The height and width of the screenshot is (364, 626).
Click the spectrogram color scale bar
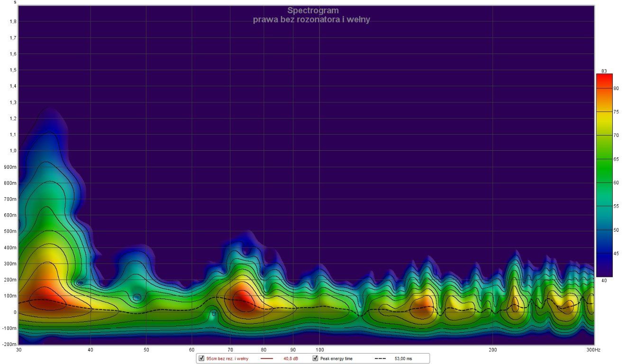[x=604, y=175]
